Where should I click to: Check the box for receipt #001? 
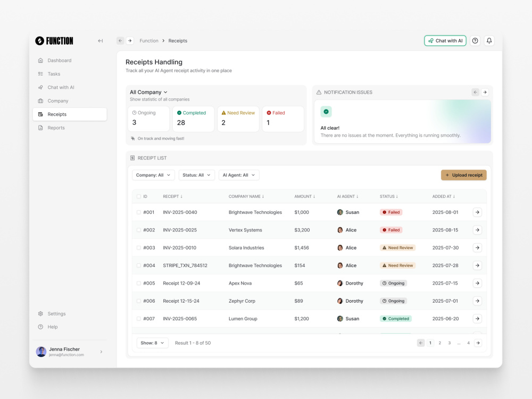pos(138,212)
